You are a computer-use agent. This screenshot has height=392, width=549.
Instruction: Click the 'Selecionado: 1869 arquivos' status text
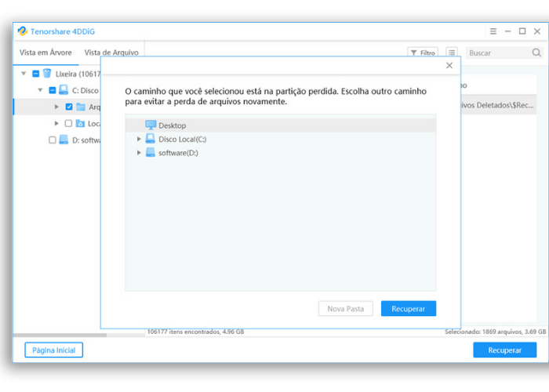[x=495, y=332]
